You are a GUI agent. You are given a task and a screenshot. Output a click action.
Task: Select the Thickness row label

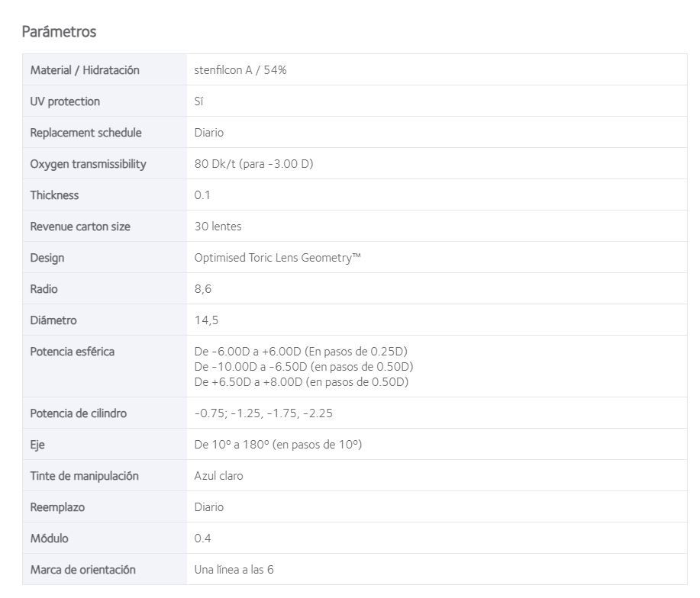pyautogui.click(x=54, y=195)
